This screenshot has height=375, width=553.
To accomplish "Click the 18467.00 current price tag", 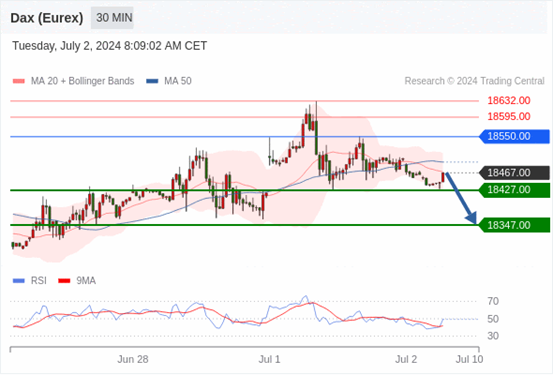I will (x=514, y=173).
